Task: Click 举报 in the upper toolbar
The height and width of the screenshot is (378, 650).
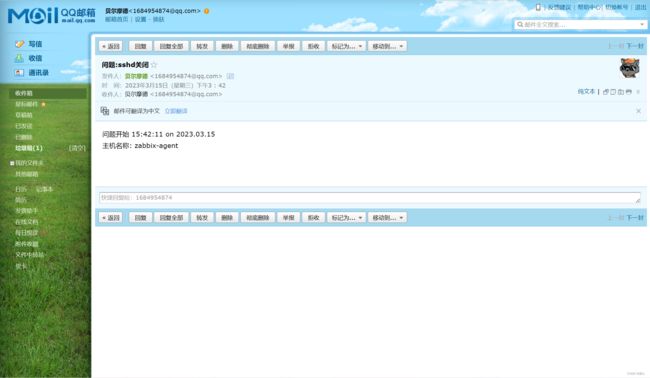Action: (x=289, y=46)
